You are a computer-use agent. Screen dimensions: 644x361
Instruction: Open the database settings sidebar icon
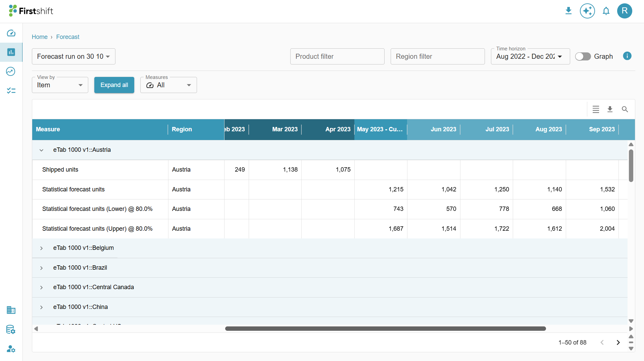pos(11,329)
